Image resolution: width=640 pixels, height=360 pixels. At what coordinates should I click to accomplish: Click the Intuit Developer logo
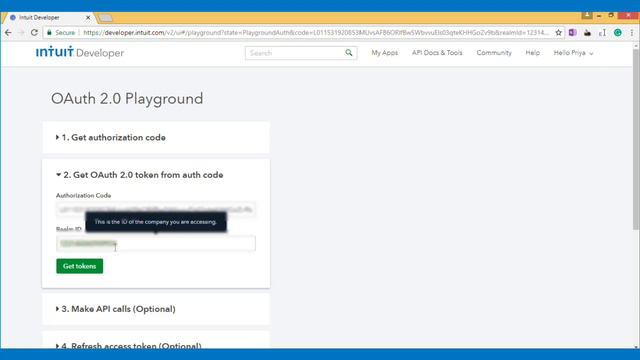click(x=80, y=52)
